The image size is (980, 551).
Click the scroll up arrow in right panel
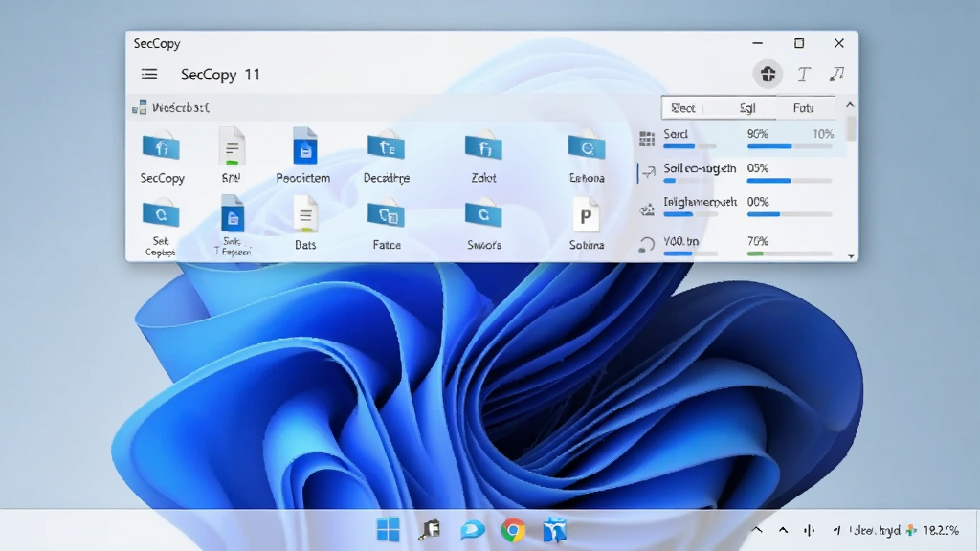pos(850,105)
